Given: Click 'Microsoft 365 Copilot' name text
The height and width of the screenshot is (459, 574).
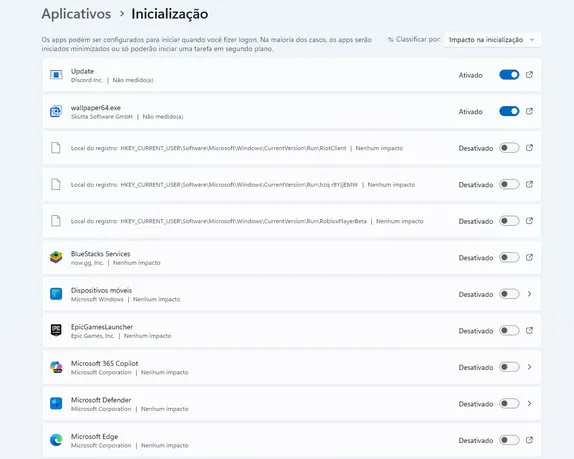Looking at the screenshot, I should 105,363.
